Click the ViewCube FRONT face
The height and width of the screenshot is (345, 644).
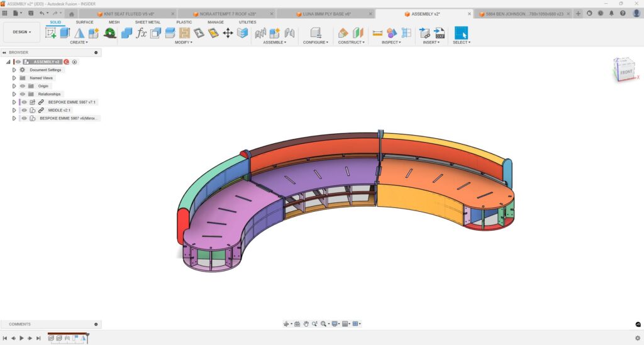[x=626, y=72]
